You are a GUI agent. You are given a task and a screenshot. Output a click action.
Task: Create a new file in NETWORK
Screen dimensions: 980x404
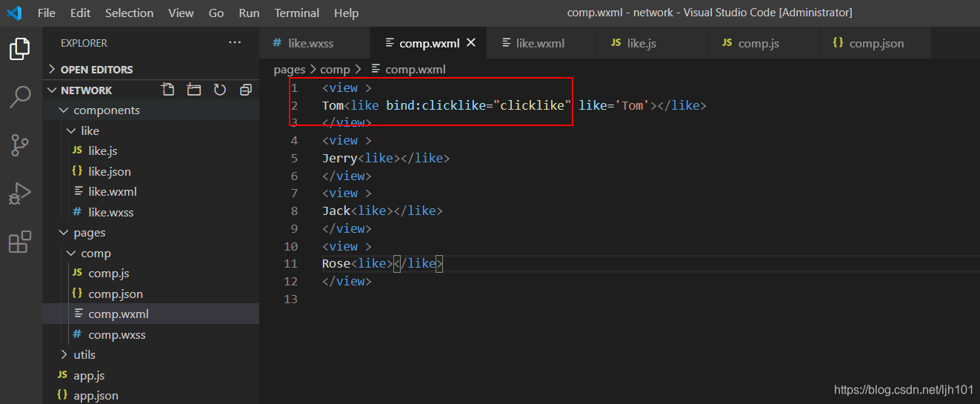click(x=168, y=90)
